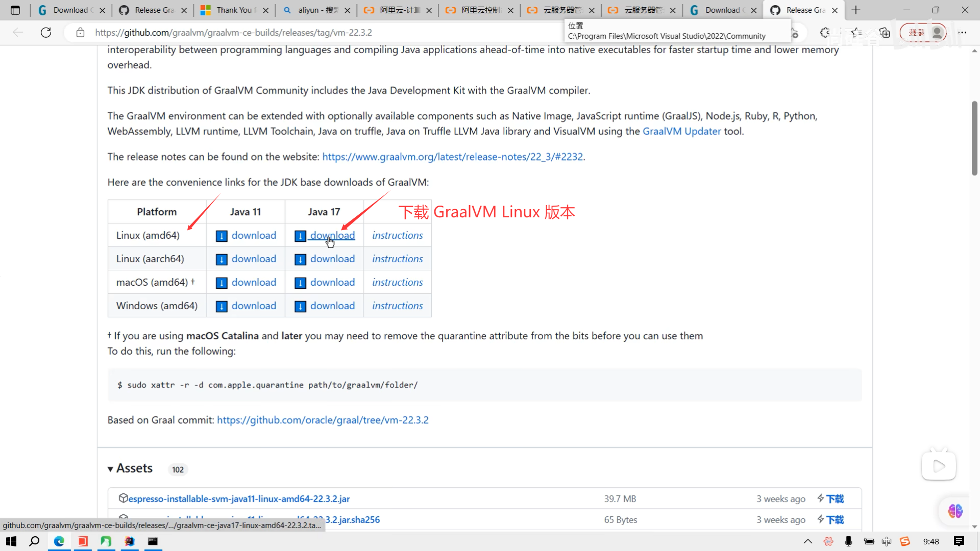
Task: Open browser Settings and more ellipsis menu
Action: tap(962, 33)
